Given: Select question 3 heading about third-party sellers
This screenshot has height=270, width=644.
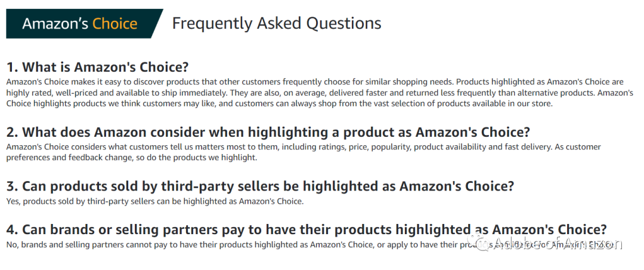Looking at the screenshot, I should 260,186.
